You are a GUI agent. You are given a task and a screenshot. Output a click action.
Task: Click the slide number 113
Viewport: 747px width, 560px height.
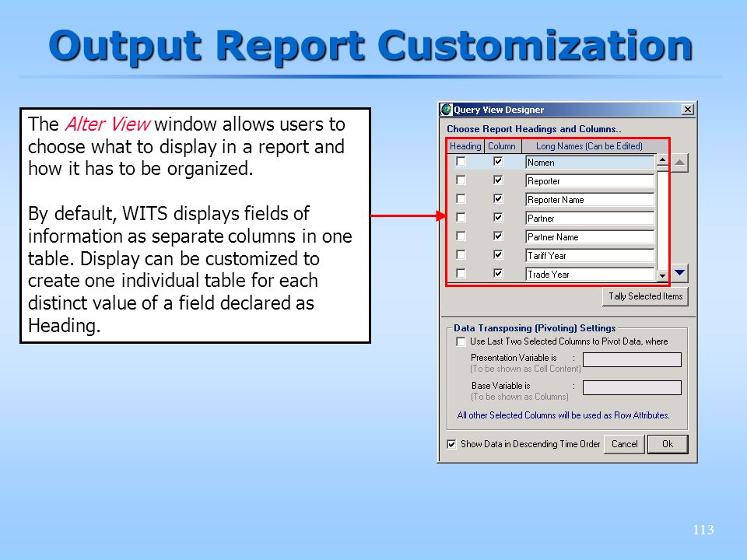click(703, 530)
